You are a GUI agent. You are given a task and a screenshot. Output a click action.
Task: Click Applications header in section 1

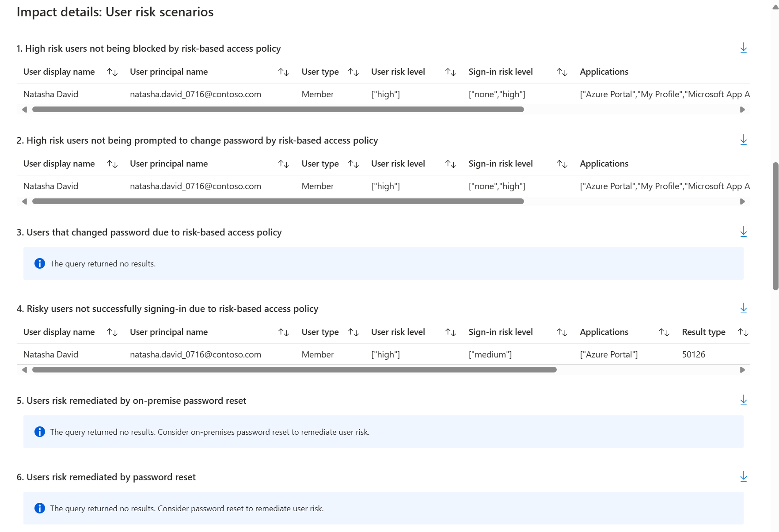604,72
